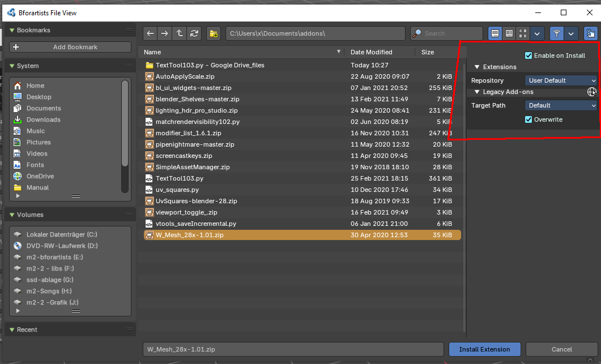
Task: Refresh the file list
Action: [194, 33]
